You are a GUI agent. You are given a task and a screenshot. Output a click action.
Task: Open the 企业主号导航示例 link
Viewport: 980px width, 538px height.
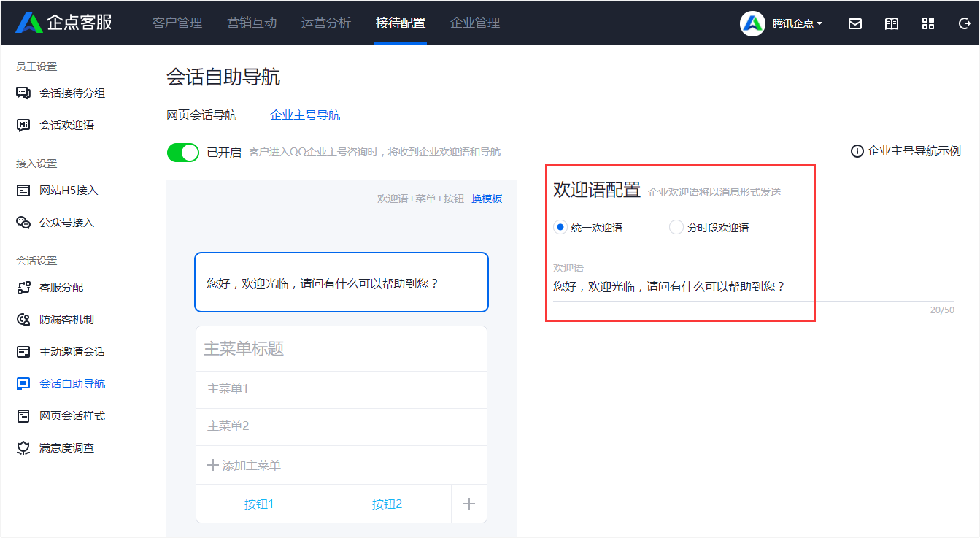pyautogui.click(x=914, y=151)
